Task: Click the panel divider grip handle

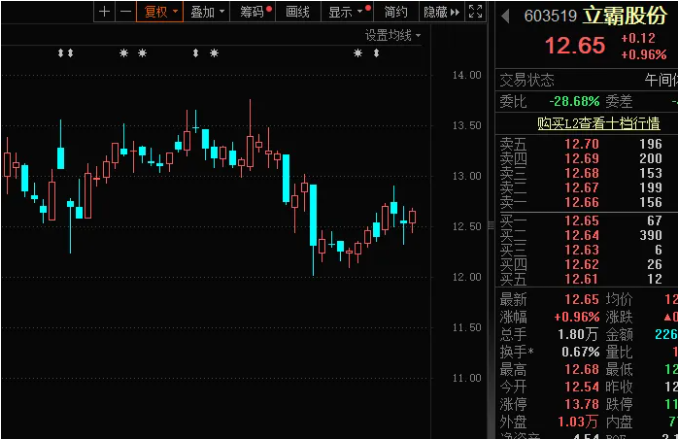Action: (491, 225)
